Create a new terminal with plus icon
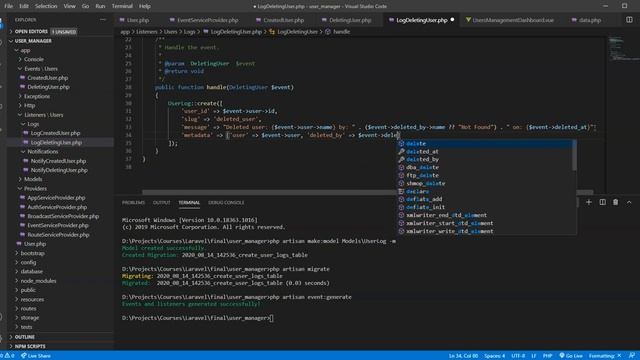Viewport: 640px width, 360px height. click(x=589, y=202)
